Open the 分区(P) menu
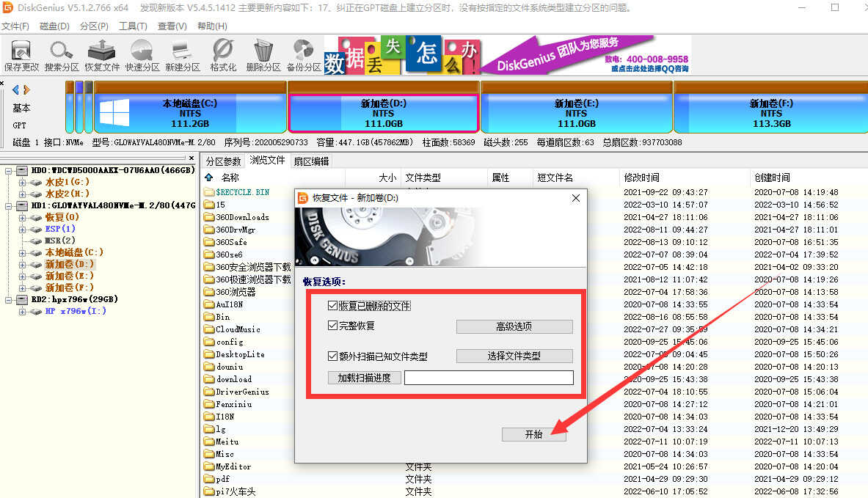This screenshot has height=498, width=868. (94, 26)
